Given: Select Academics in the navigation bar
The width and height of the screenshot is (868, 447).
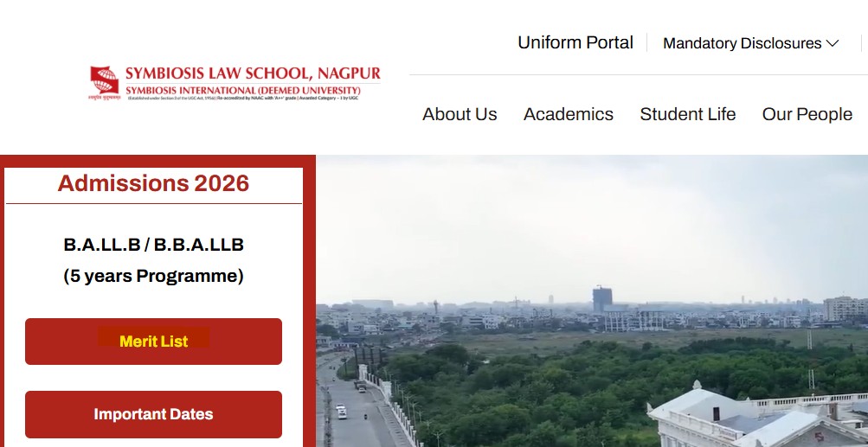Looking at the screenshot, I should point(569,114).
